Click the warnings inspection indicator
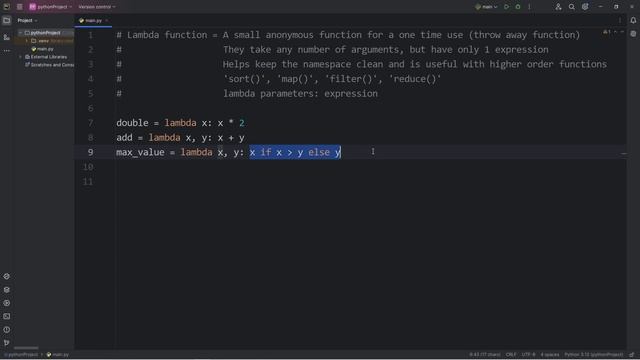This screenshot has height=360, width=640. [607, 32]
